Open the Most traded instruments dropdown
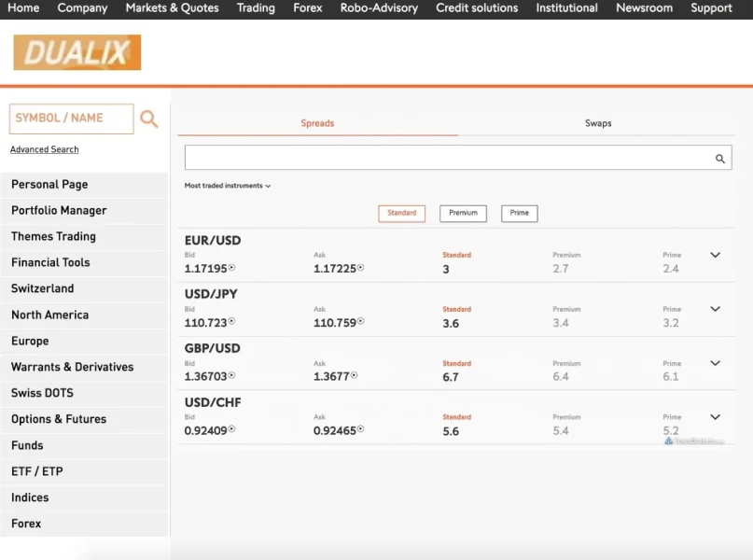 228,186
